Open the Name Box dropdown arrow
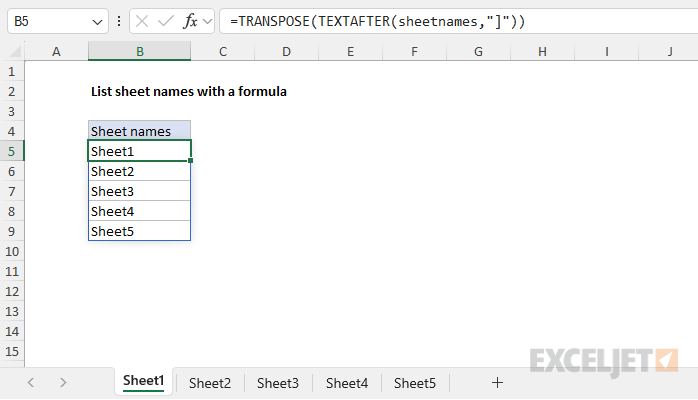This screenshot has height=400, width=698. click(97, 21)
